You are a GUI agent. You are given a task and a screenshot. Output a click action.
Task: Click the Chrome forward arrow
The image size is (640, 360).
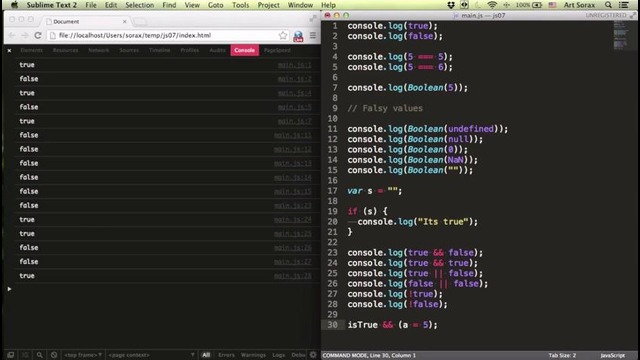[x=24, y=36]
